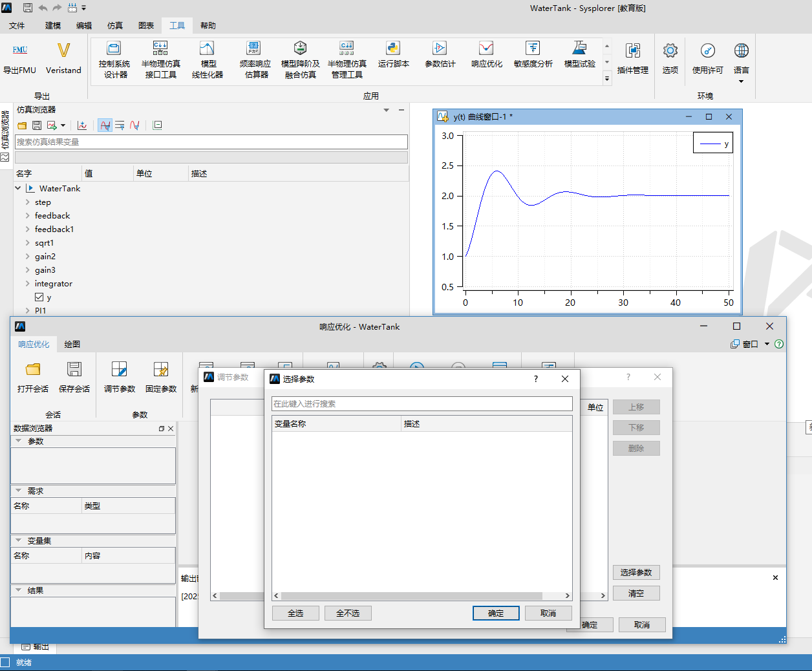Click the save icon in title bar

(x=28, y=8)
